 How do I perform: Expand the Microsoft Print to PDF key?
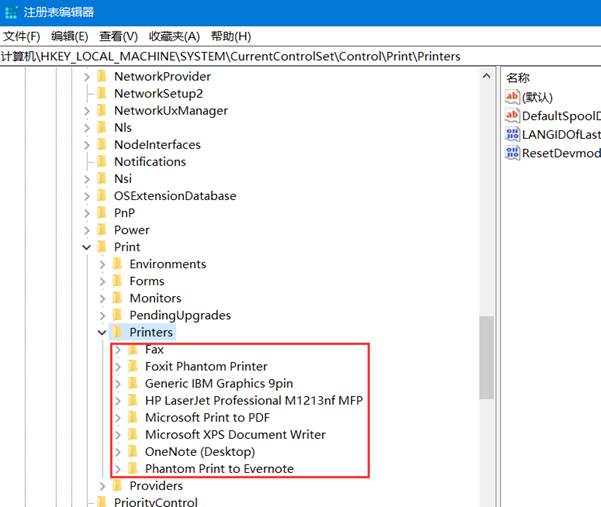click(x=118, y=418)
